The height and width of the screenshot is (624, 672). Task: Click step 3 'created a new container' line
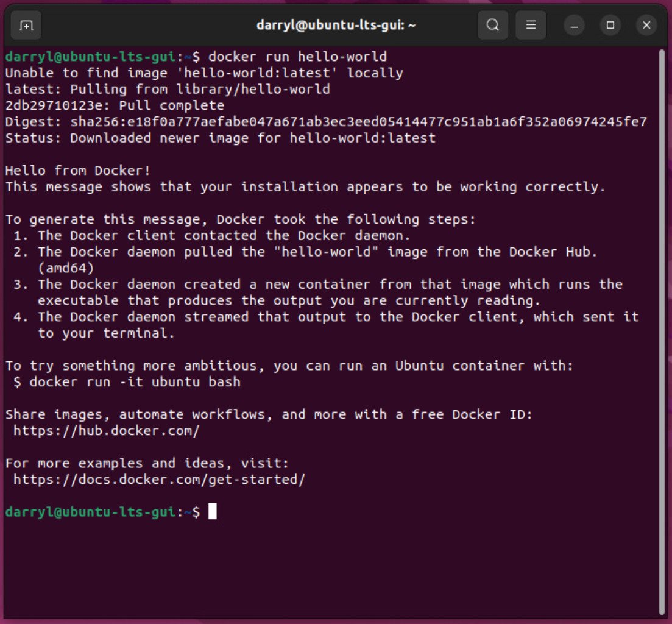pos(317,285)
